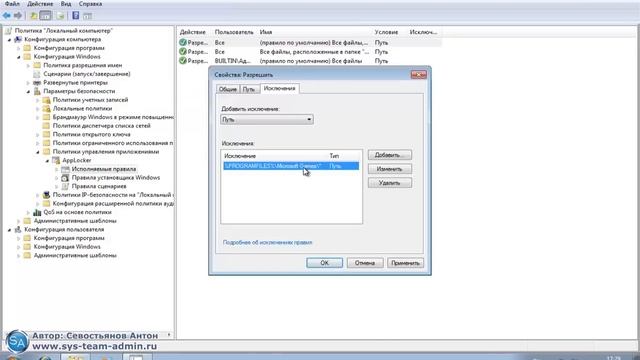Click the Применить button
The image size is (640, 360).
405,263
